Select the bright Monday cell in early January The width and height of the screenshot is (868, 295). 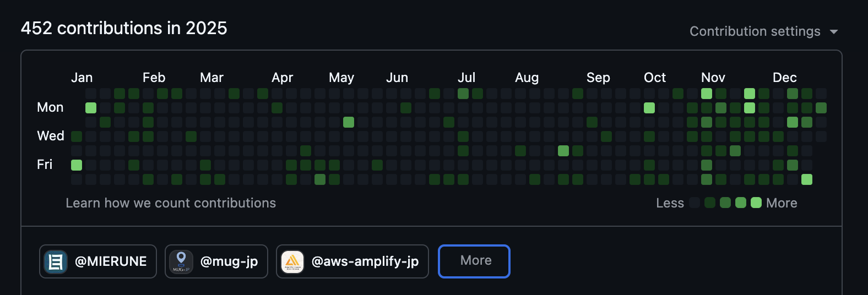pos(91,107)
